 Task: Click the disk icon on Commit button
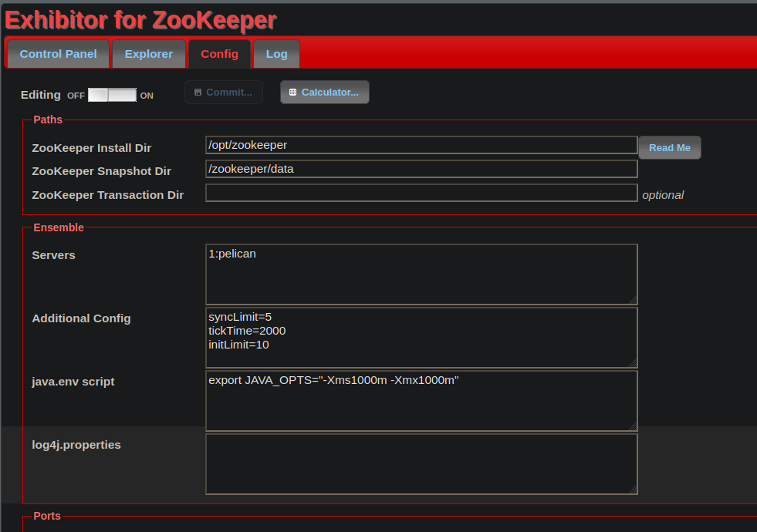point(198,93)
